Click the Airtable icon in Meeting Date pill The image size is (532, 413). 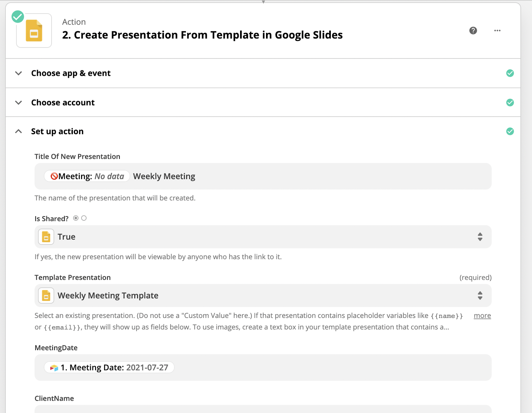pyautogui.click(x=54, y=368)
